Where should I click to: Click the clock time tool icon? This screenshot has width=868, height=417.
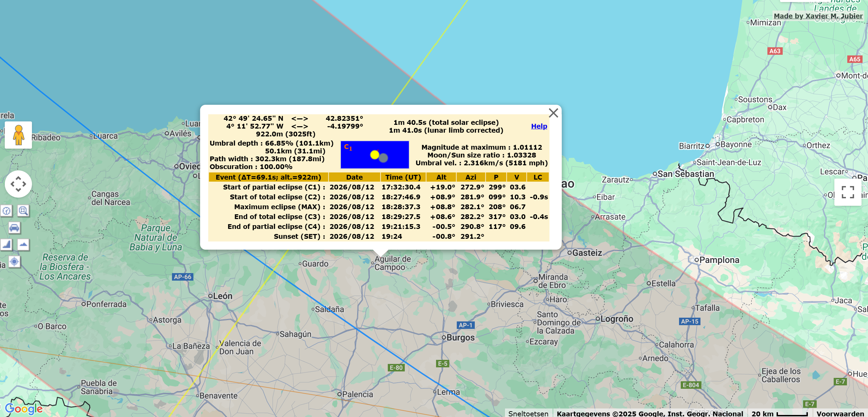[6, 211]
